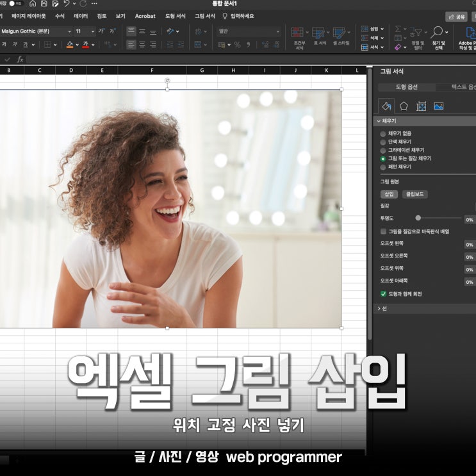The height and width of the screenshot is (476, 476).
Task: Click the fx insert function icon
Action: click(x=20, y=59)
